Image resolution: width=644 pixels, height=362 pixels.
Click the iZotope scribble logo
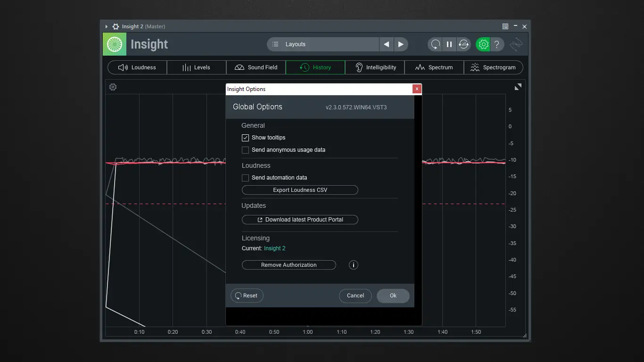coord(516,44)
